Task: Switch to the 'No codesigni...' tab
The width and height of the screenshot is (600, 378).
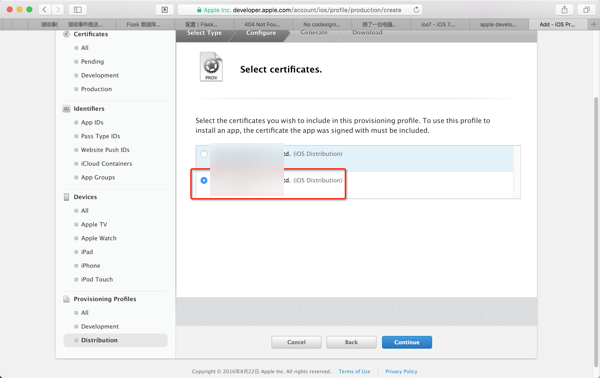Action: tap(322, 24)
